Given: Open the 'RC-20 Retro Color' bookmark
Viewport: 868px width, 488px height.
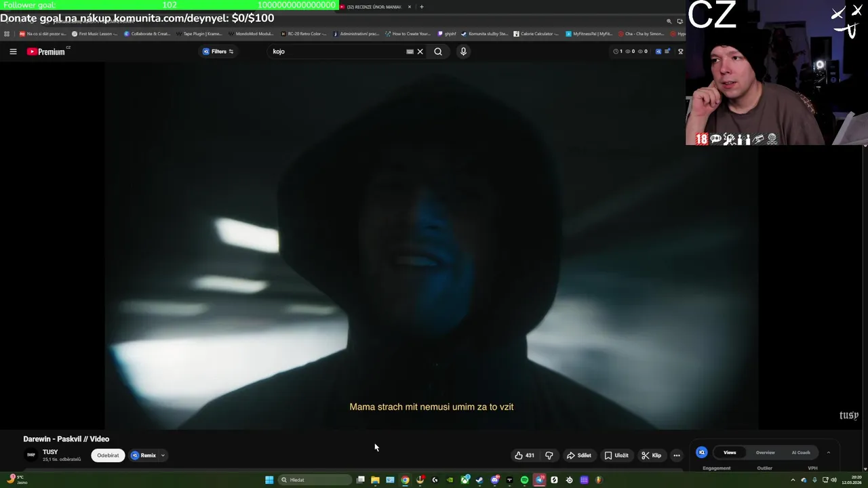Looking at the screenshot, I should (304, 34).
